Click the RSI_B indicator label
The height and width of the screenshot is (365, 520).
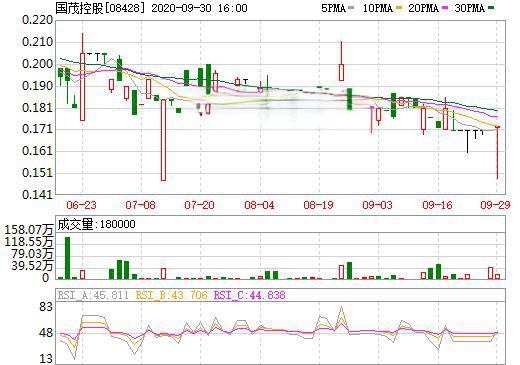171,295
